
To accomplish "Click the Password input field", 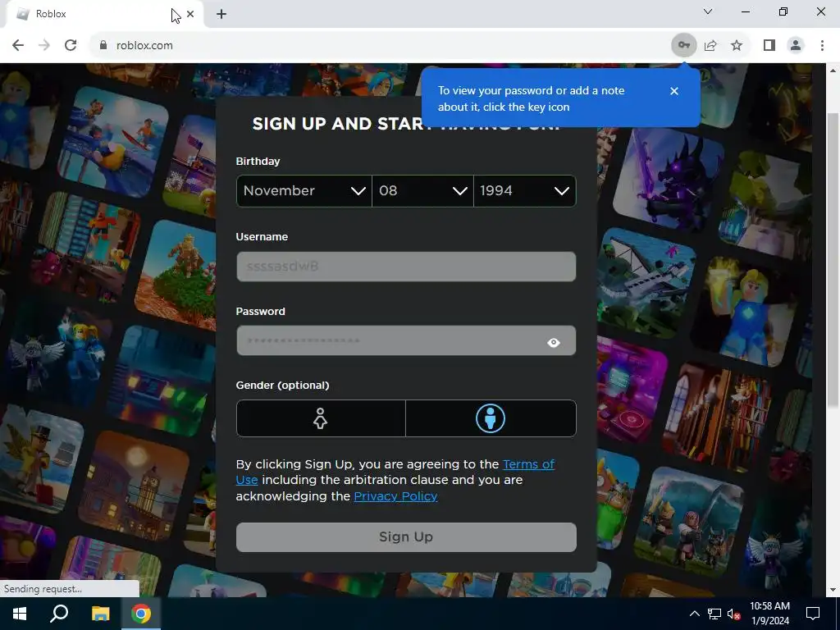I will click(406, 340).
